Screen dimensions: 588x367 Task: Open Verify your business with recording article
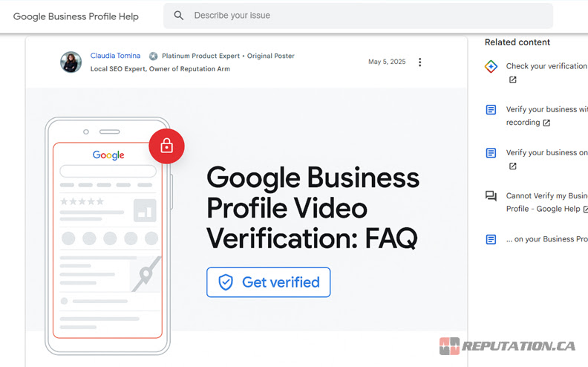(546, 110)
